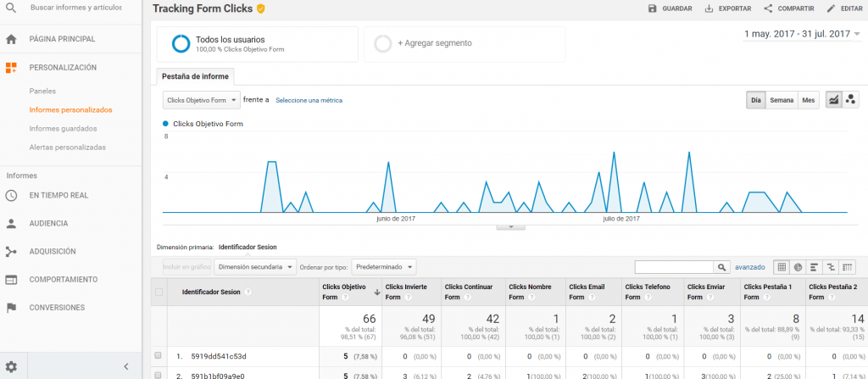
Task: Open Página Principal home icon
Action: (10, 39)
